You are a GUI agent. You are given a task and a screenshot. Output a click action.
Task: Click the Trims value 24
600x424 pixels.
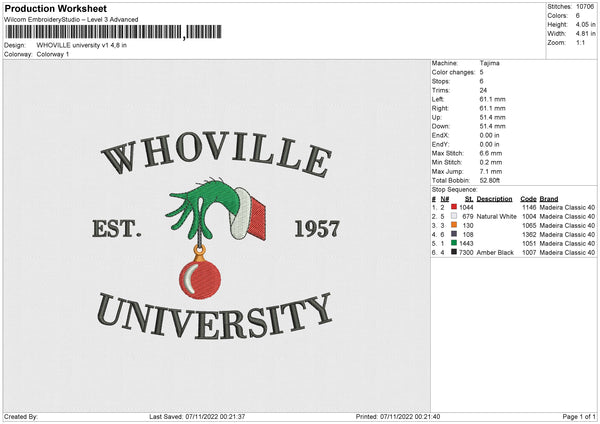[483, 90]
